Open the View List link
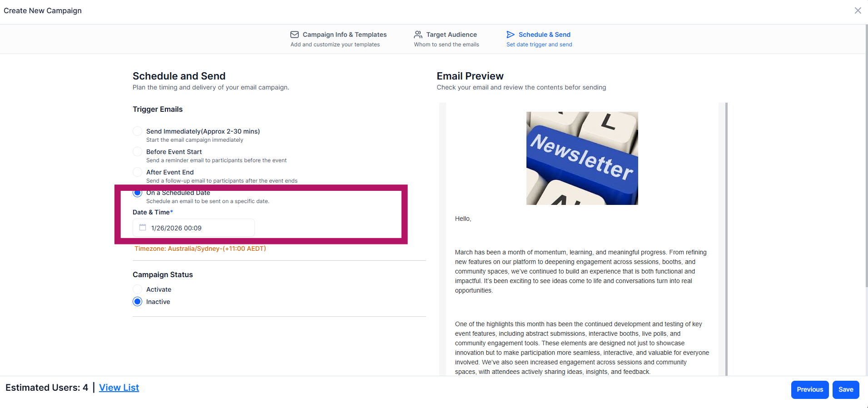This screenshot has height=408, width=868. pos(119,388)
